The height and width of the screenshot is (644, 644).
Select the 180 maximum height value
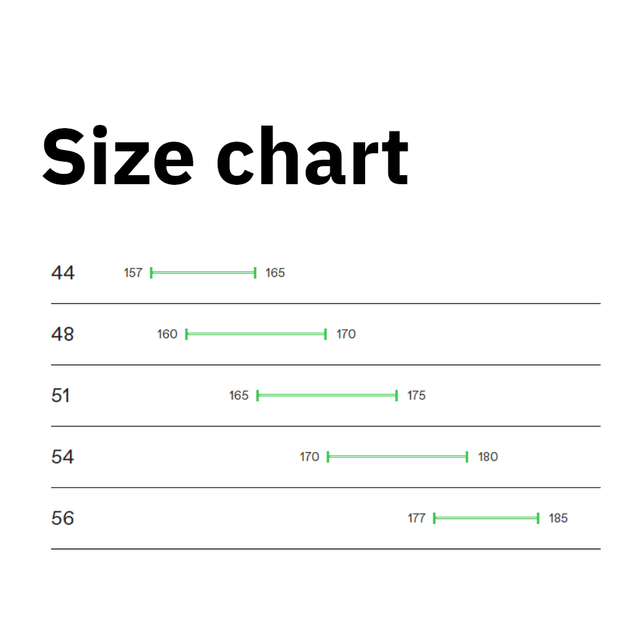coord(488,457)
